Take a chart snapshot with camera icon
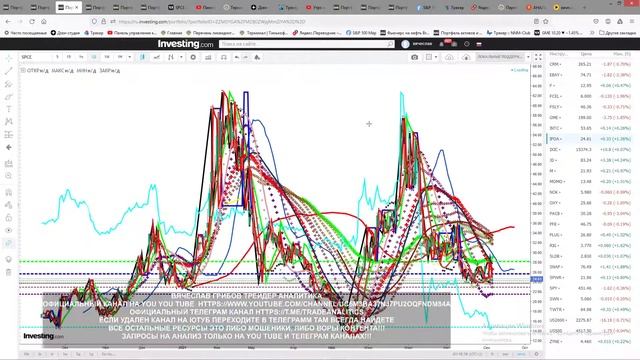The image size is (640, 360). (415, 57)
